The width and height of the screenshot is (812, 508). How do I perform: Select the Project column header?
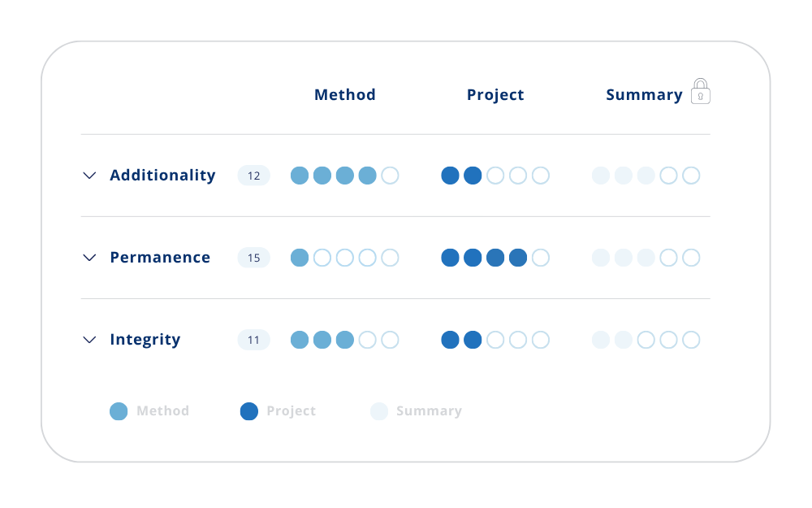pyautogui.click(x=495, y=95)
